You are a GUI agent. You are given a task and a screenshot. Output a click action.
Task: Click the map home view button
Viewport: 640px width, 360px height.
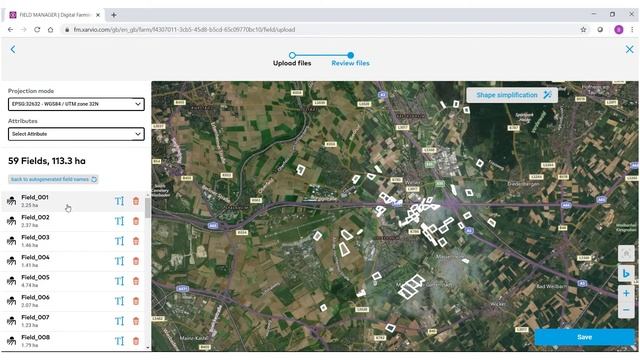pos(626,253)
